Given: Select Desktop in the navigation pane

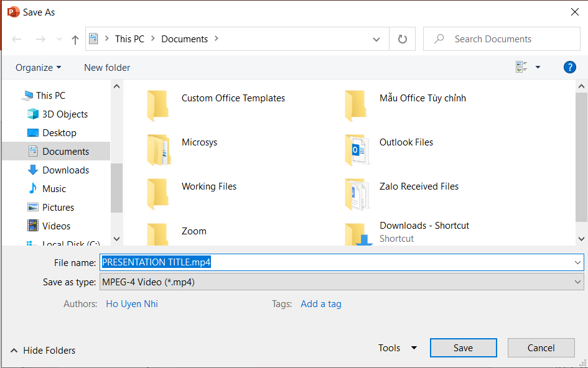Looking at the screenshot, I should coord(59,133).
